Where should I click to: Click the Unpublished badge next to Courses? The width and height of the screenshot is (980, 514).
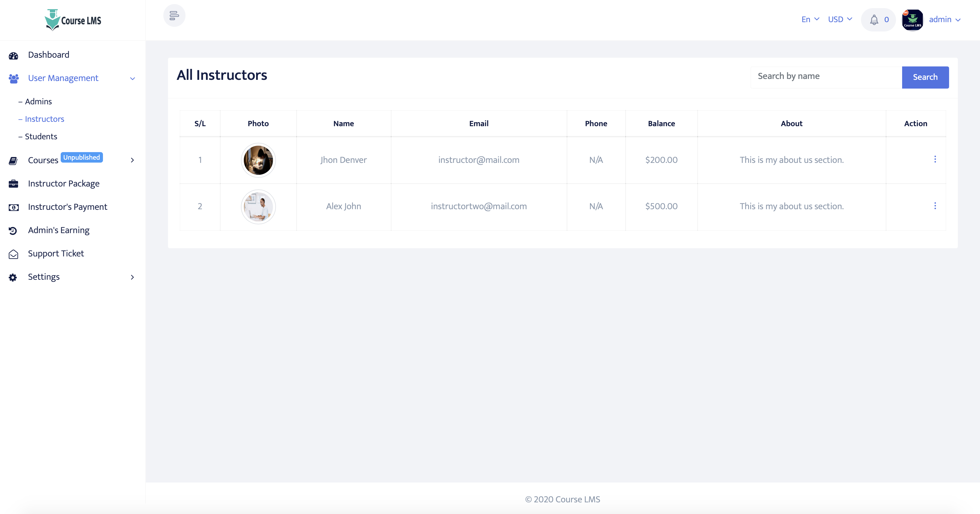81,157
